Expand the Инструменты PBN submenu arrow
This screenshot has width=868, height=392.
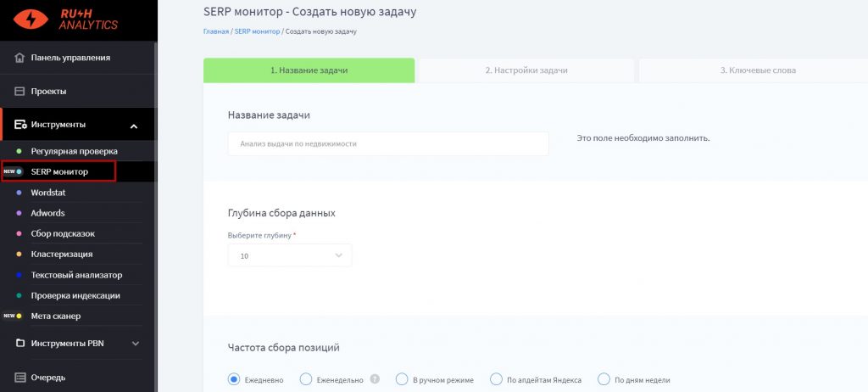click(x=136, y=344)
